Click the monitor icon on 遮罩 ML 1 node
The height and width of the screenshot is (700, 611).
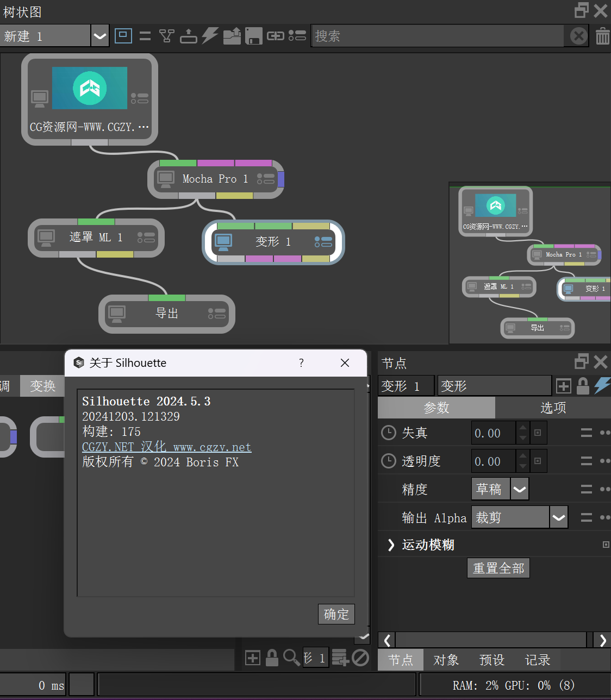click(x=46, y=237)
